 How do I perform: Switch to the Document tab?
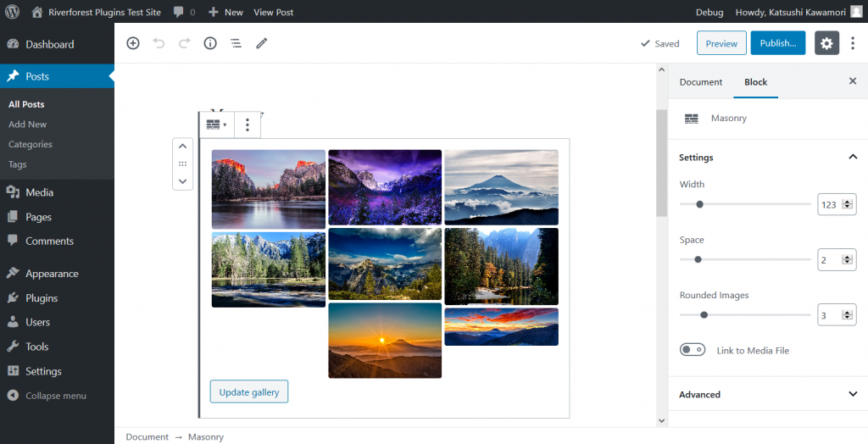[x=701, y=82]
